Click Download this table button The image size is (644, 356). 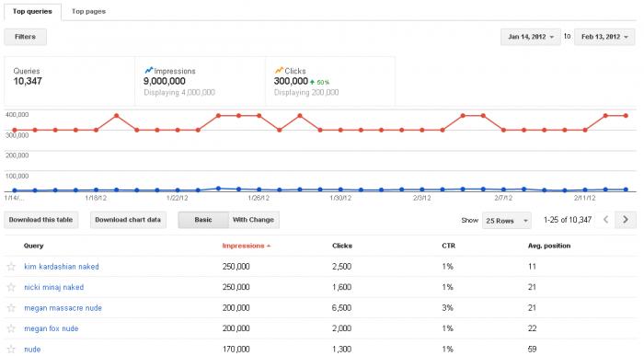click(x=41, y=220)
